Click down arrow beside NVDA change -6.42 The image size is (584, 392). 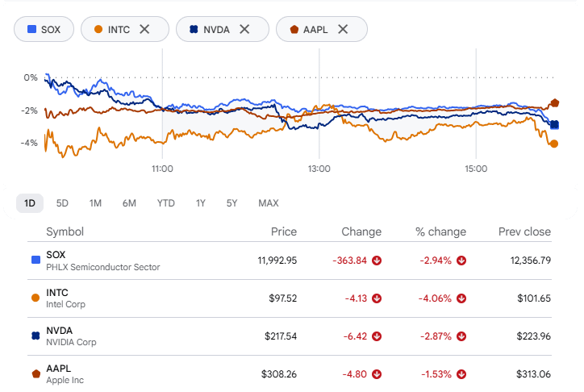coord(377,336)
